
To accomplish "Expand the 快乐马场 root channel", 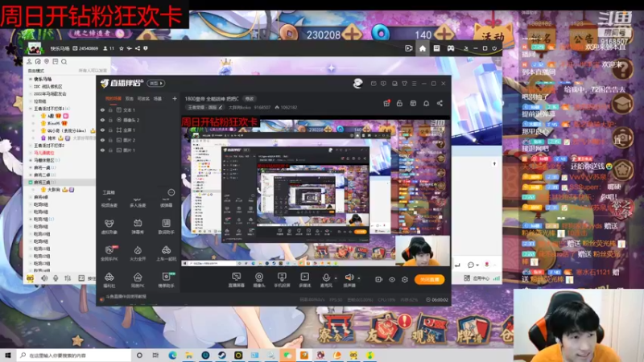I will [31, 79].
